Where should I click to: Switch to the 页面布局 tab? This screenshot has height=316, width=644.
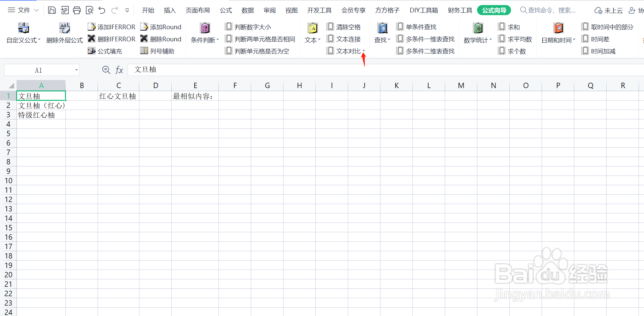pyautogui.click(x=198, y=10)
